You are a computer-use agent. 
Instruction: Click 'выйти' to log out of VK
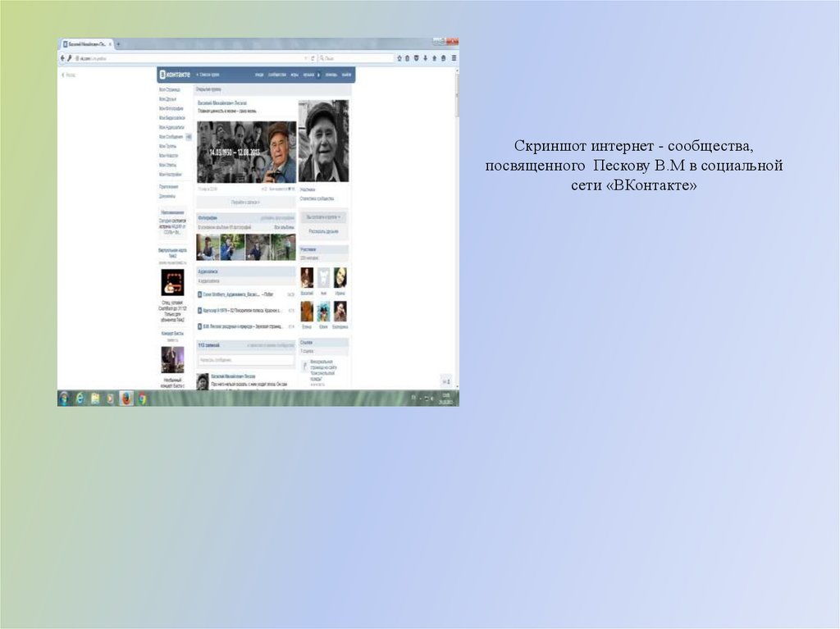346,75
